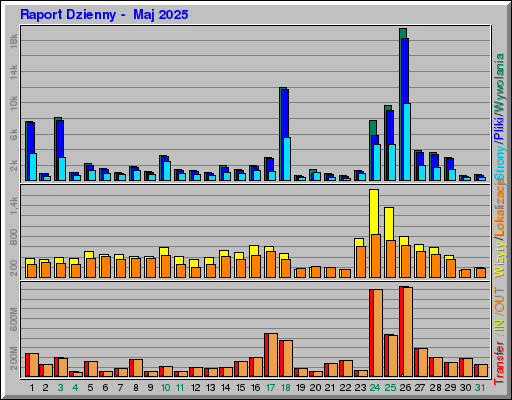Click day '2' on the x-axis
512x400 pixels.
coord(45,388)
